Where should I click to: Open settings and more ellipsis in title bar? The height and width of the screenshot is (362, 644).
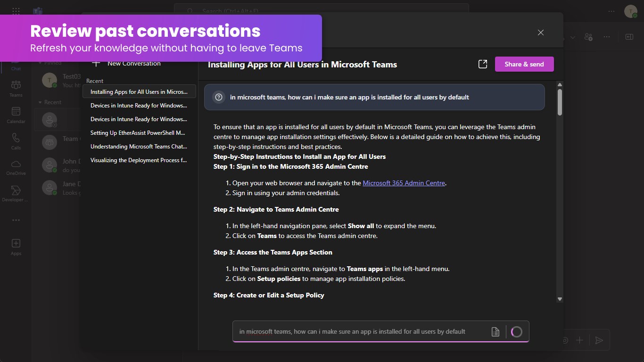click(x=611, y=11)
